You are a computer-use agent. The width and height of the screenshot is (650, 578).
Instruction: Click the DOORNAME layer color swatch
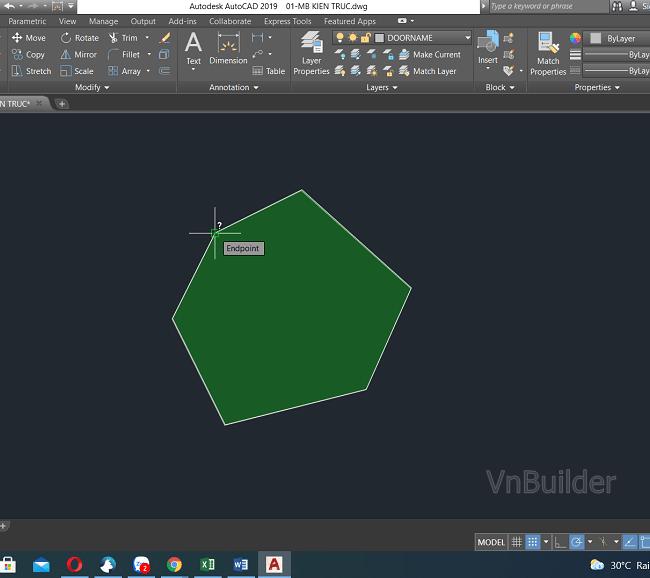click(379, 38)
